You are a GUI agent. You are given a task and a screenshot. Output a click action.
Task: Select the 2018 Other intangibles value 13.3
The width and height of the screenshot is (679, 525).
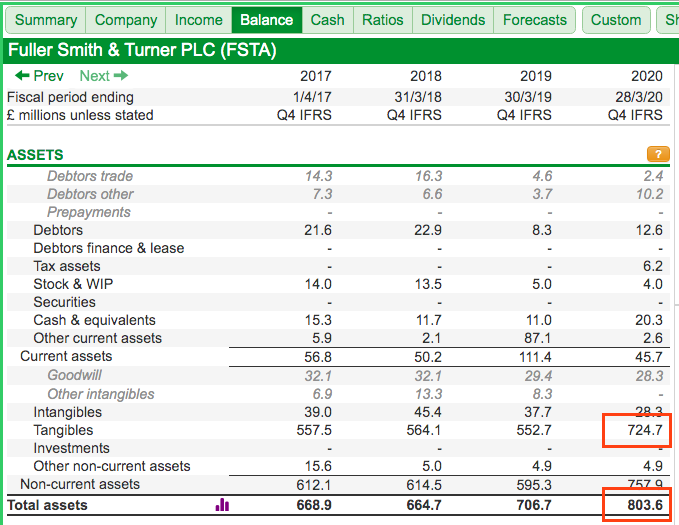(x=428, y=394)
